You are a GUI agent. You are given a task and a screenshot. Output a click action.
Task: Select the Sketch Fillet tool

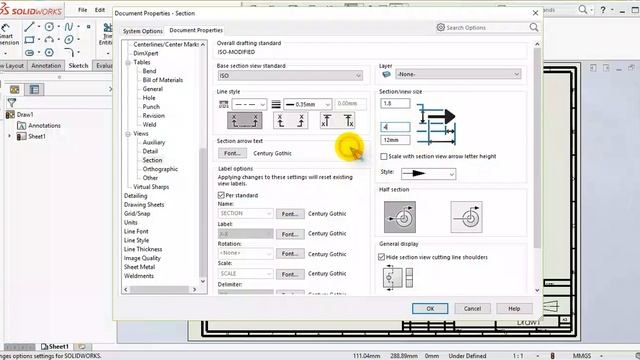69,52
